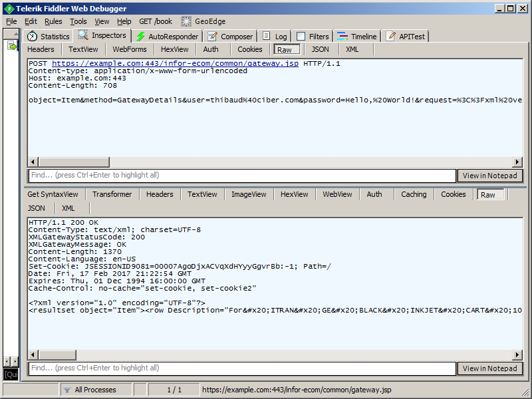Image resolution: width=532 pixels, height=399 pixels.
Task: Click View in Notepad for the request
Action: coord(489,176)
